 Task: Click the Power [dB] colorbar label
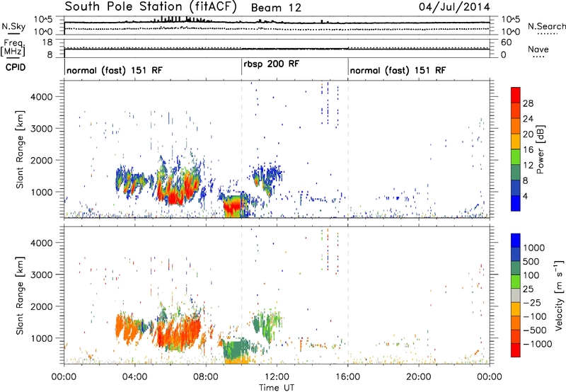coord(540,149)
